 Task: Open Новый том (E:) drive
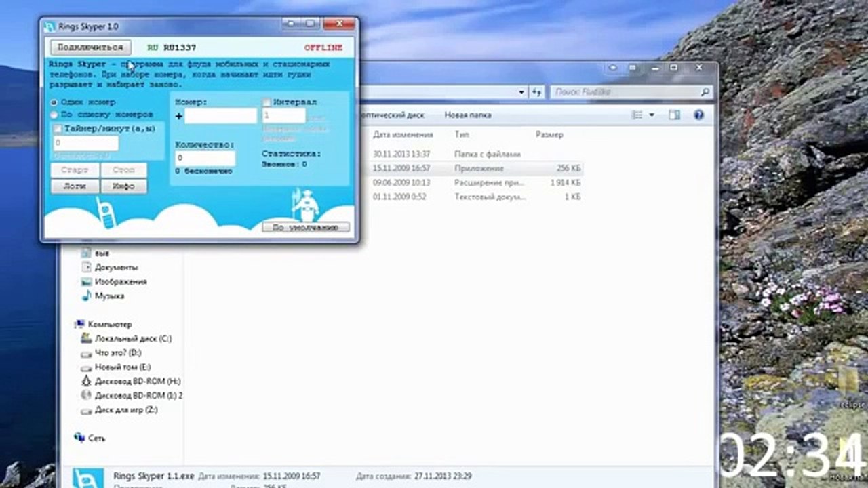tap(123, 367)
